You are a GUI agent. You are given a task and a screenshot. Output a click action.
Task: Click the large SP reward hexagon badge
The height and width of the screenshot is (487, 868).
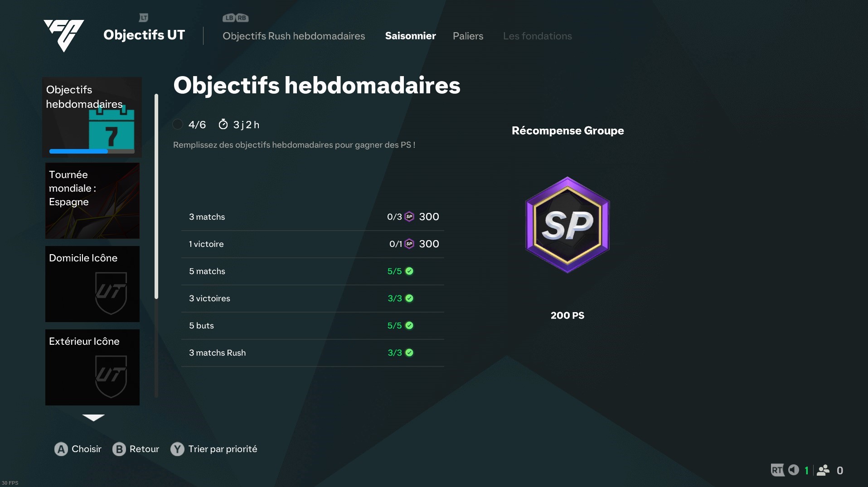coord(567,225)
